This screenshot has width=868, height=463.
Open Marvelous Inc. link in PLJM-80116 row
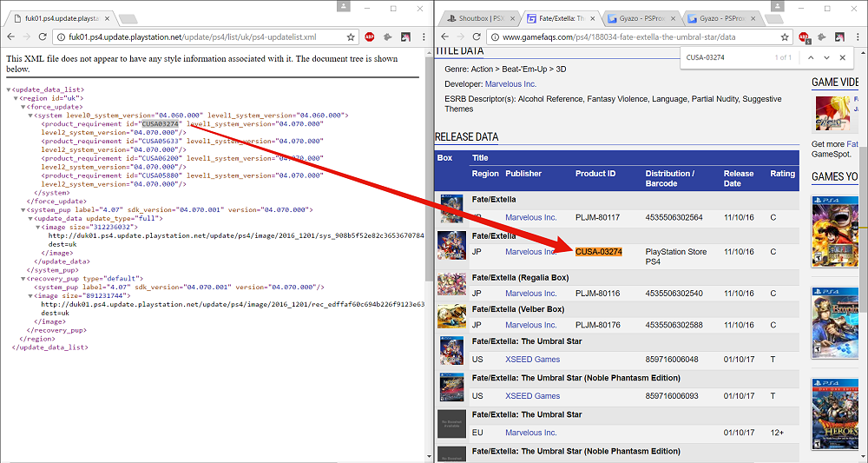[531, 294]
